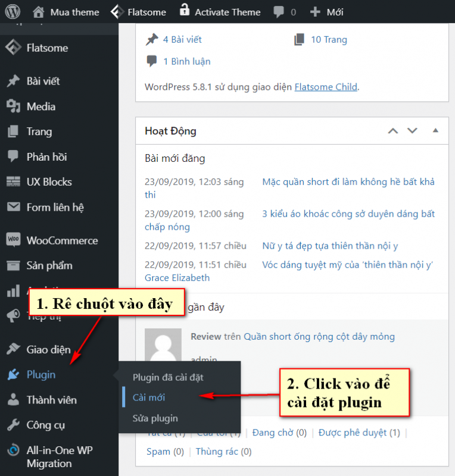
Task: Click the plus icon next to Mới
Action: pos(315,12)
